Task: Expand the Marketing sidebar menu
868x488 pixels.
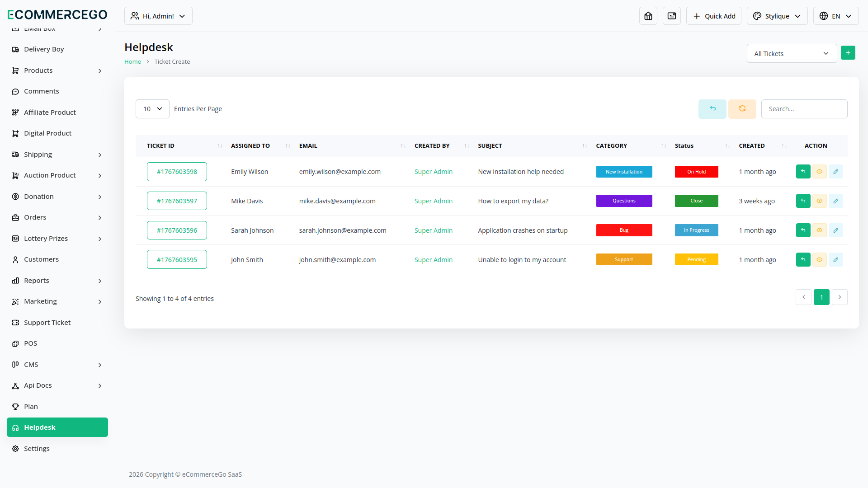Action: click(57, 301)
